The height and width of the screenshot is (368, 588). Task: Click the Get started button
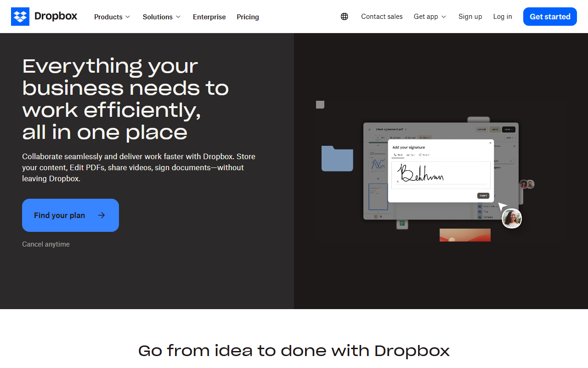click(x=550, y=17)
